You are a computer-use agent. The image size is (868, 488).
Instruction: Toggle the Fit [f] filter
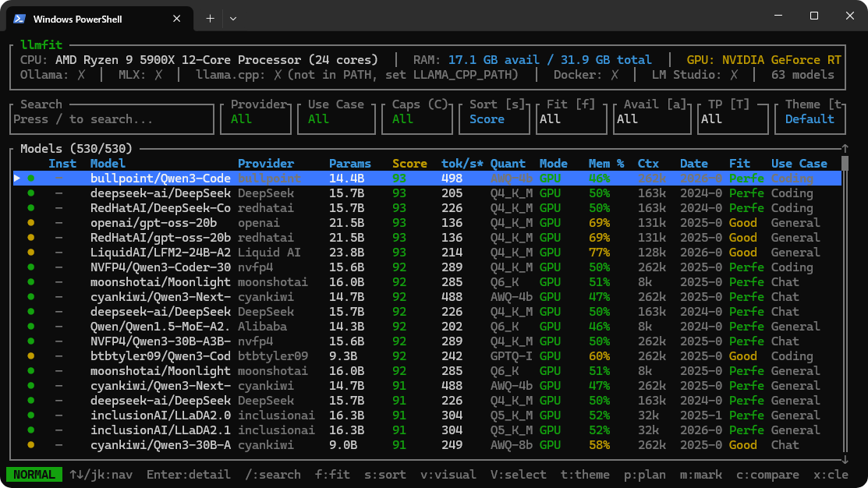click(572, 119)
